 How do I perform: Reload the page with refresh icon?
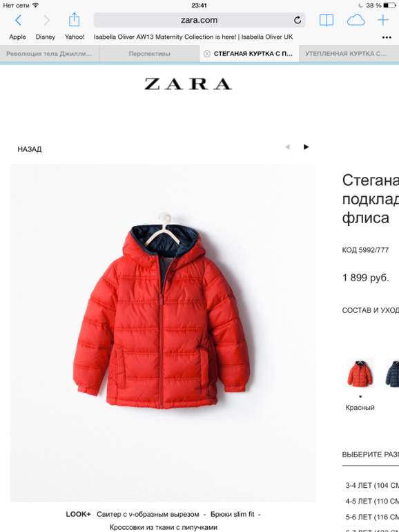298,20
